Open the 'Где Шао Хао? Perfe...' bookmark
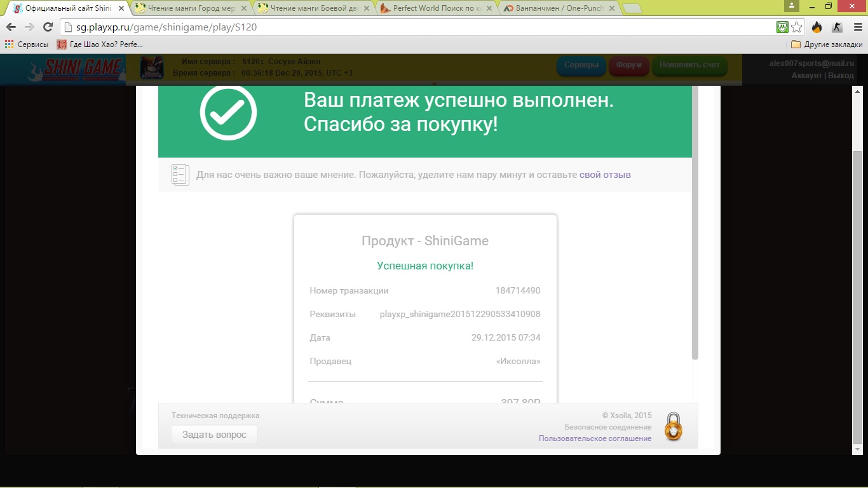 100,44
